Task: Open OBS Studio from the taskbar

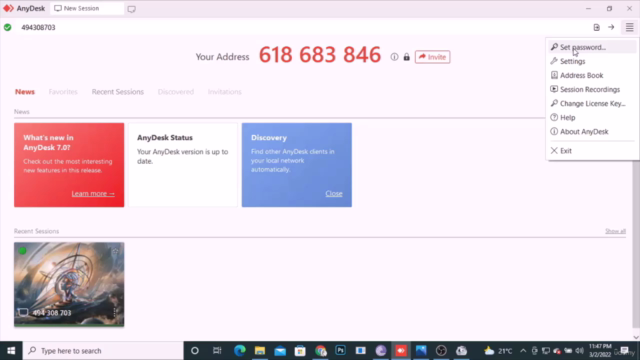Action: pyautogui.click(x=441, y=351)
